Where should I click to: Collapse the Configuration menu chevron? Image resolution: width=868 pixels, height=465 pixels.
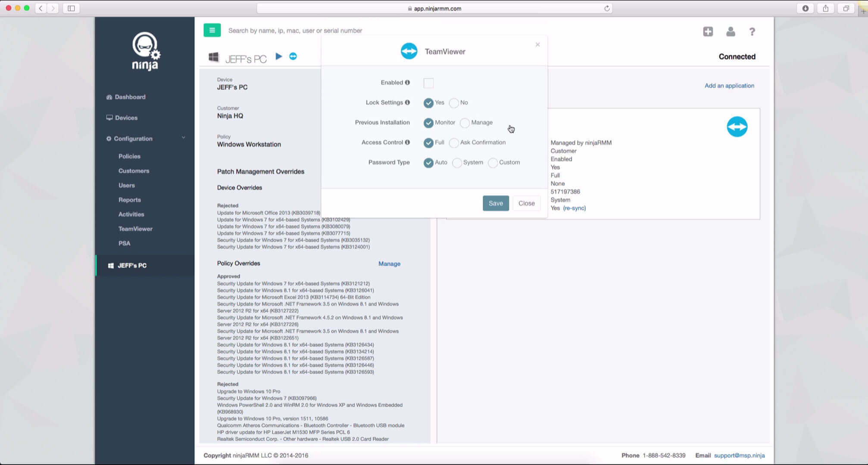tap(183, 138)
